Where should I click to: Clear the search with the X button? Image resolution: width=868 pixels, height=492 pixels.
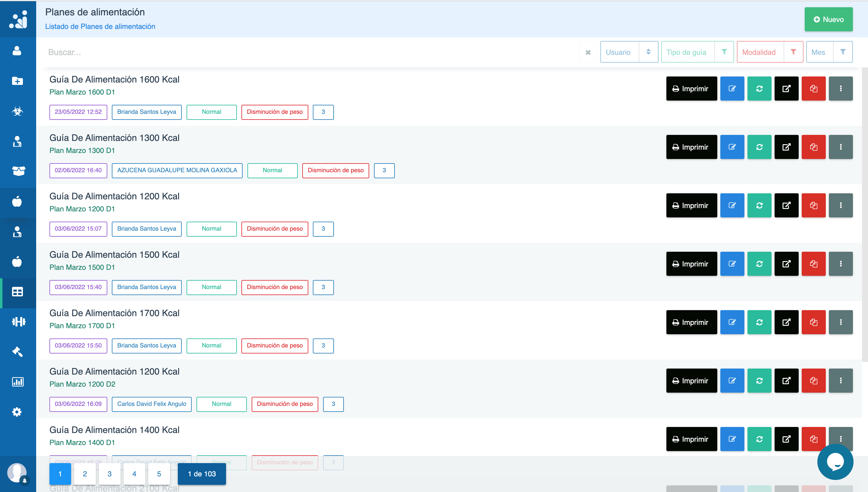coord(588,52)
